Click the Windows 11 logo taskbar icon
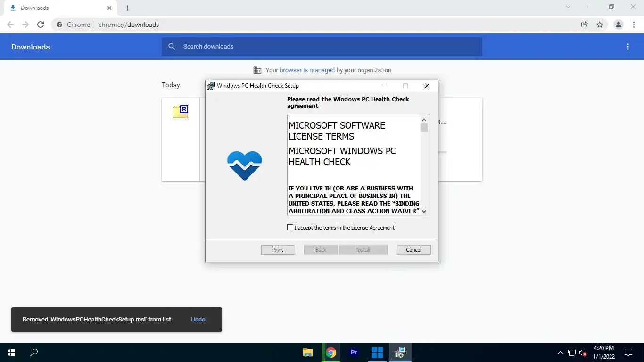644x362 pixels. tap(377, 353)
